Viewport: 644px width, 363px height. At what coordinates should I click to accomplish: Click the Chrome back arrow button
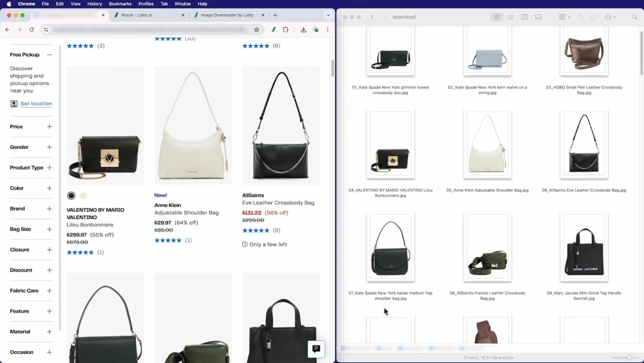coord(7,30)
